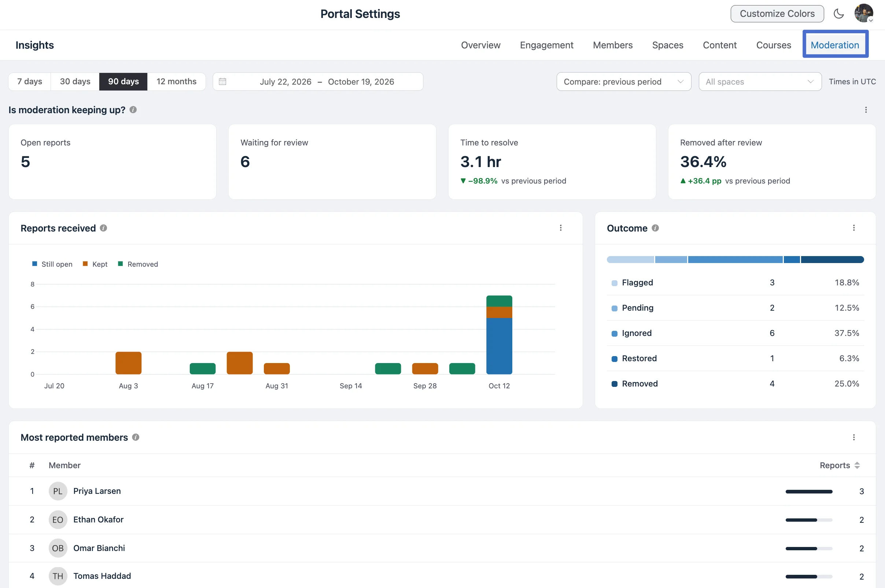This screenshot has width=885, height=588.
Task: Open the All spaces dropdown
Action: point(760,81)
